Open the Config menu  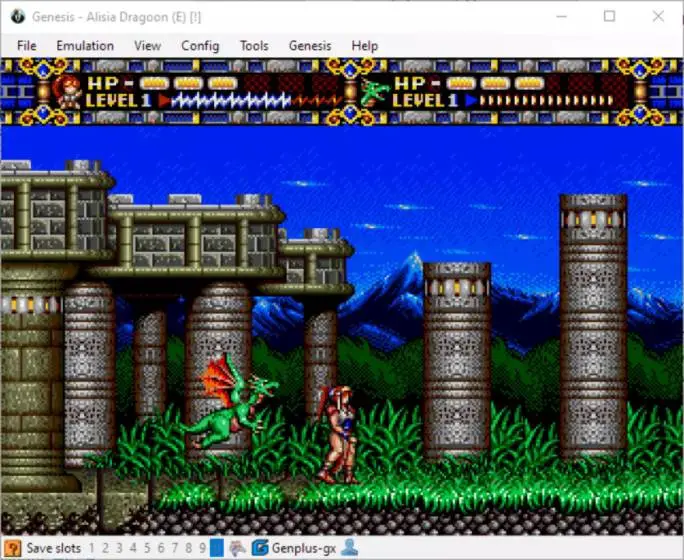click(x=200, y=45)
